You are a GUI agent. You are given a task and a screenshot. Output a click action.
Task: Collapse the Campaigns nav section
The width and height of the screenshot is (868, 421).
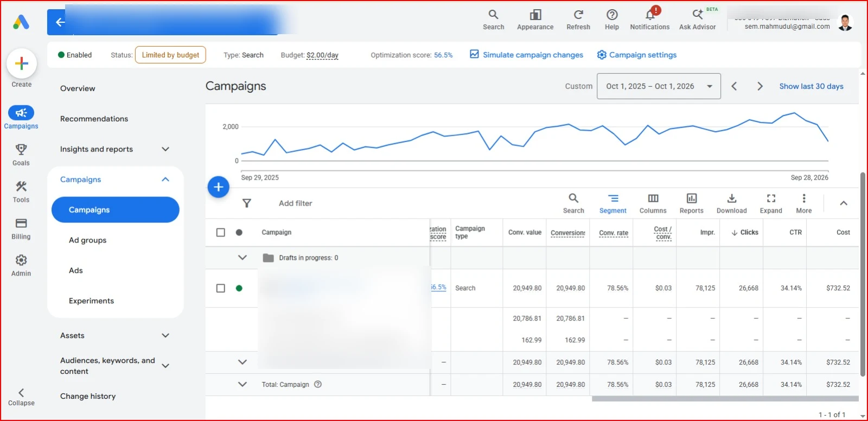(165, 180)
